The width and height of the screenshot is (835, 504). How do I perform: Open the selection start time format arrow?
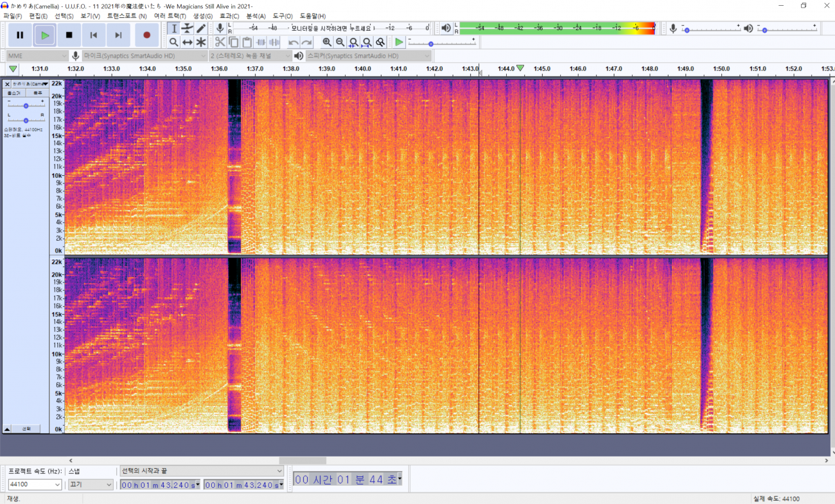click(x=197, y=485)
